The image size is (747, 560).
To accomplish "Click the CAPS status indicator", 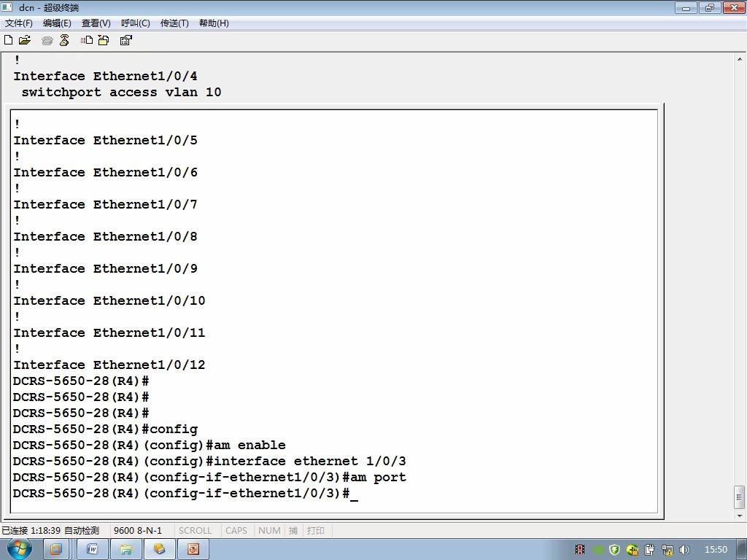I will coord(236,531).
